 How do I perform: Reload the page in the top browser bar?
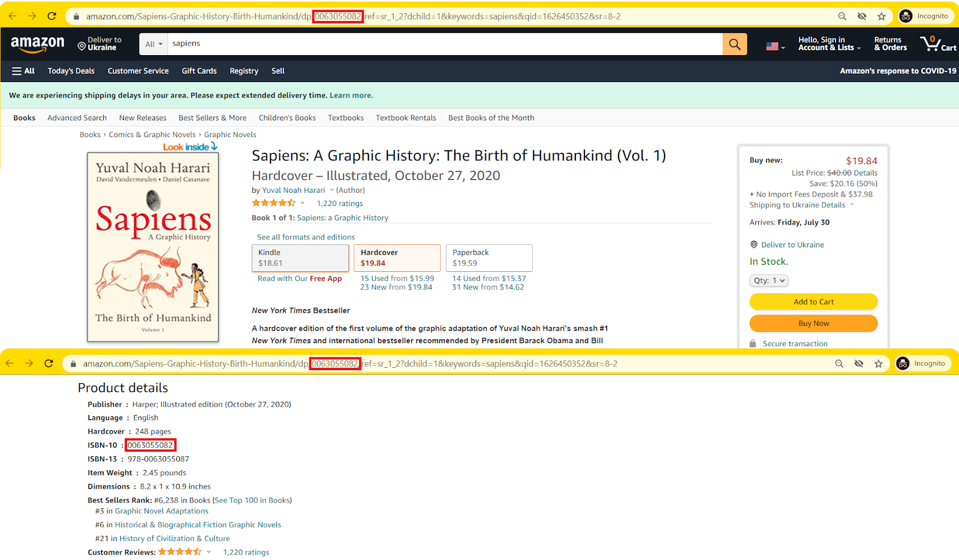52,16
